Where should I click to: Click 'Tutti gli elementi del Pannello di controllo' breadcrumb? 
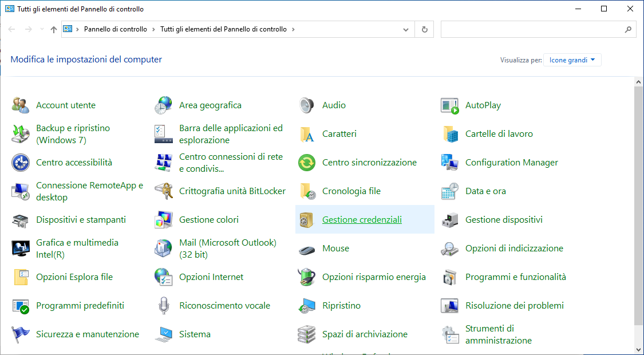click(x=223, y=30)
